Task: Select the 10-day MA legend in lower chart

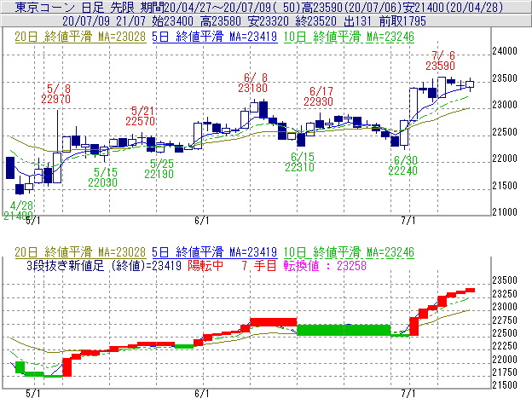Action: click(x=349, y=252)
